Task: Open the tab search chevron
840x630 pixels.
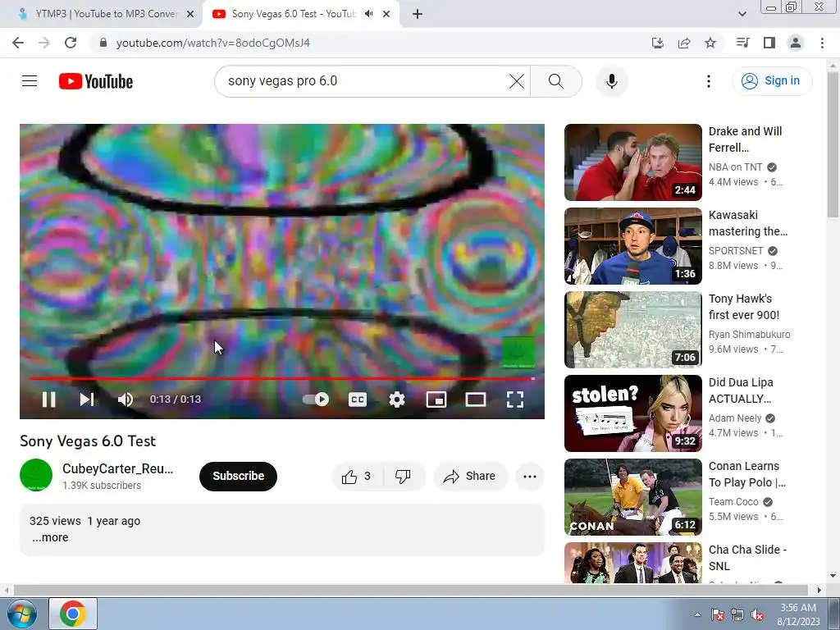Action: click(742, 14)
